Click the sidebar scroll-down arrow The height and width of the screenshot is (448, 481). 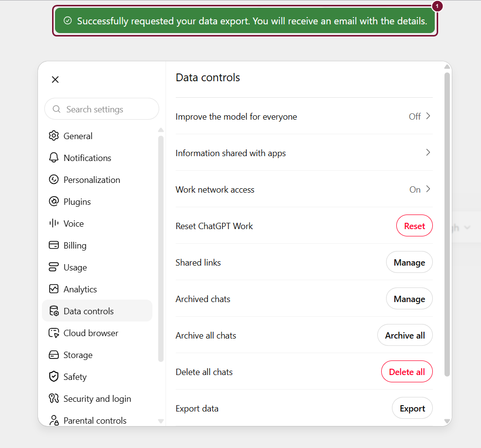tap(161, 421)
